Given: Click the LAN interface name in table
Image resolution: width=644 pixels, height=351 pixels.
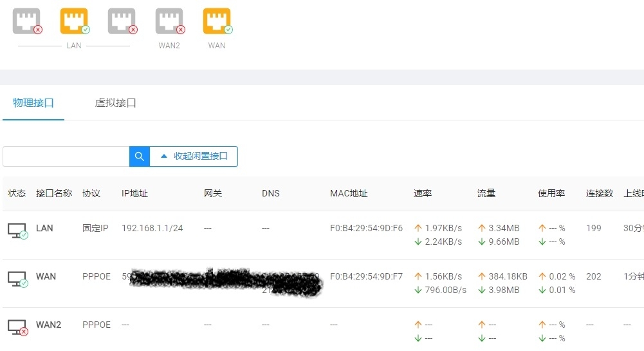Looking at the screenshot, I should pos(44,228).
